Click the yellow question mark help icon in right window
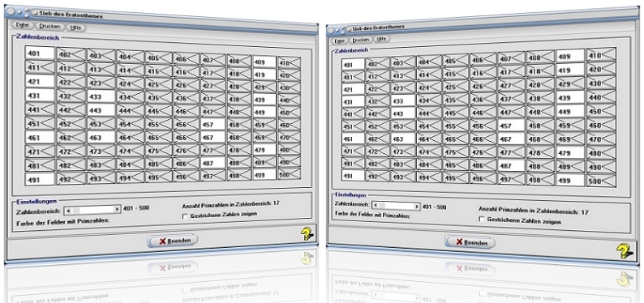 (624, 250)
